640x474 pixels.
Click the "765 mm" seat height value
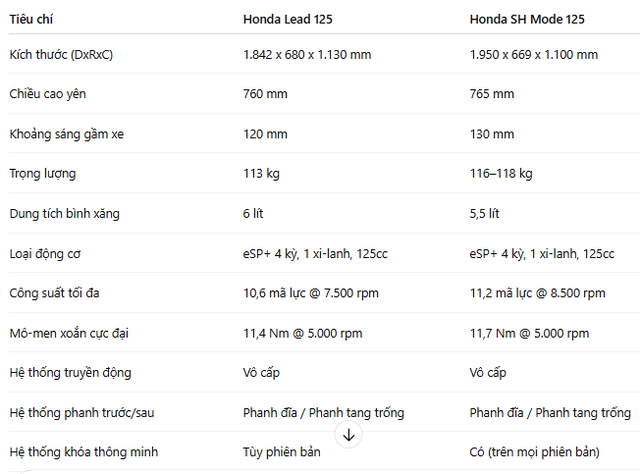coord(492,94)
